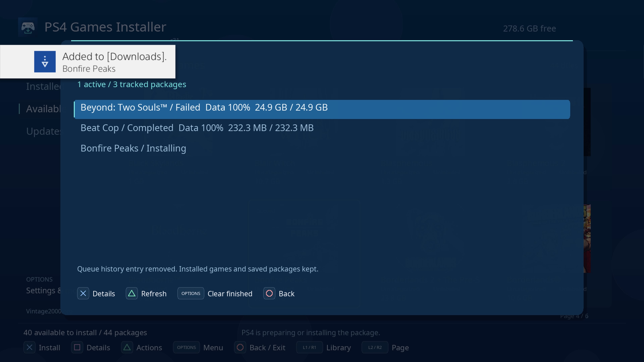Click the Vintage2000 username in sidebar
644x362 pixels.
pos(44,311)
